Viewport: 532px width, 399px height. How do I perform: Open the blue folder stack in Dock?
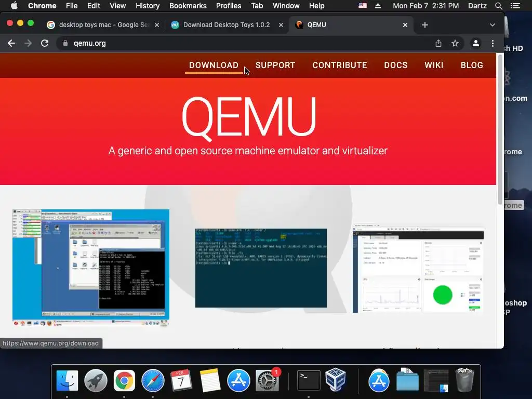(407, 380)
